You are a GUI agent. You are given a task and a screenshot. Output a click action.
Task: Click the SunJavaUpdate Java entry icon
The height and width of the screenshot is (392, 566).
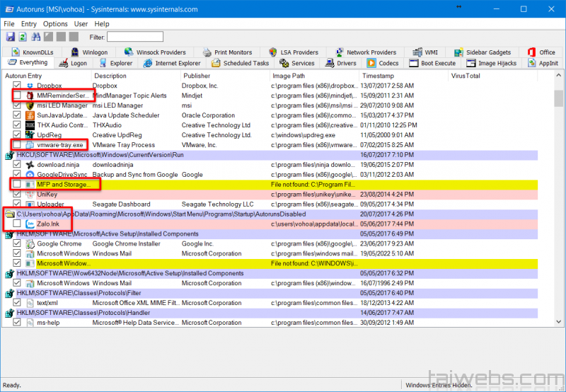click(30, 115)
